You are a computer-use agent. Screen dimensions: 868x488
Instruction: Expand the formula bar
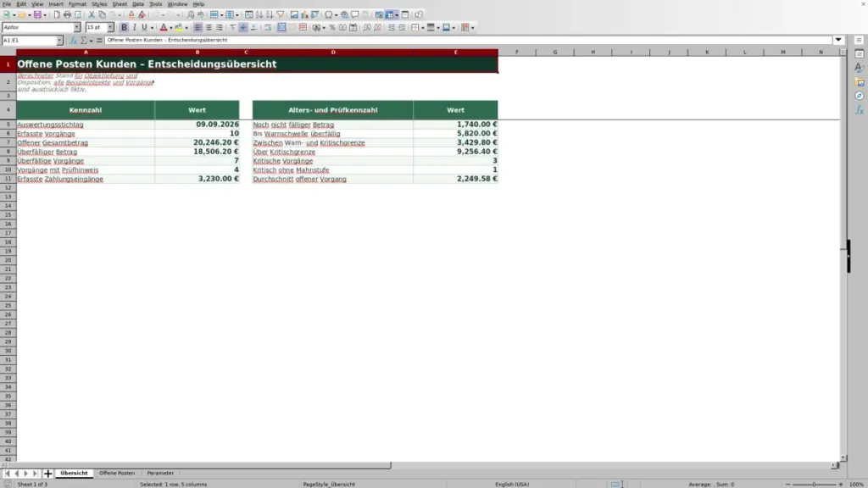point(838,41)
